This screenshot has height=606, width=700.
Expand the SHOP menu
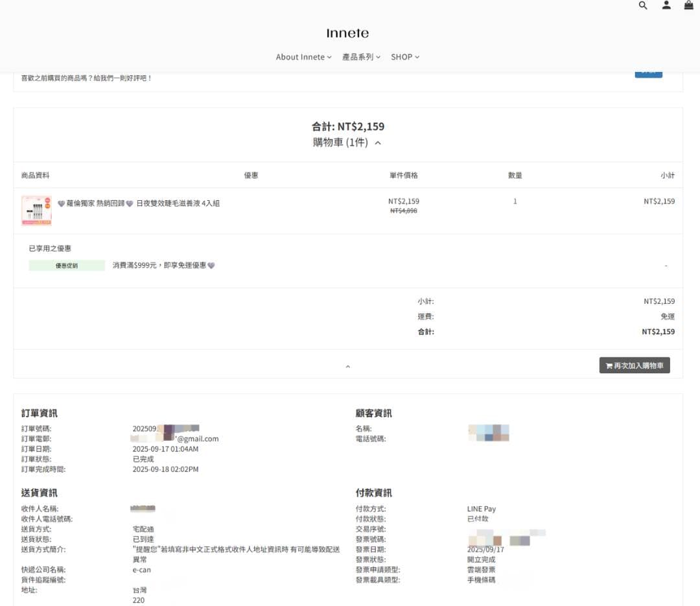click(405, 57)
